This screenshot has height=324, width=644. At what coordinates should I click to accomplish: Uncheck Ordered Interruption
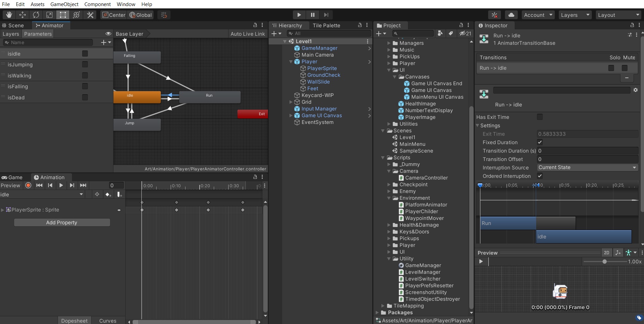pos(540,176)
